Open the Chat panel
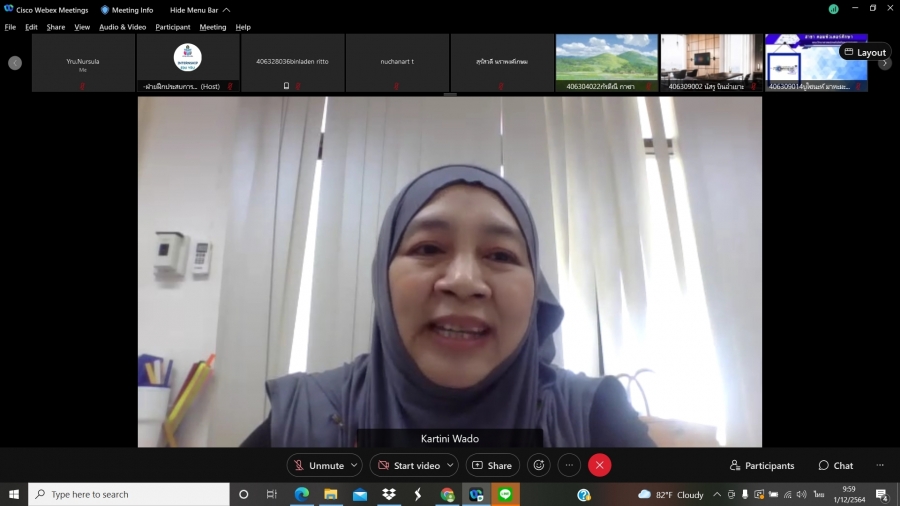This screenshot has height=506, width=900. [x=836, y=465]
